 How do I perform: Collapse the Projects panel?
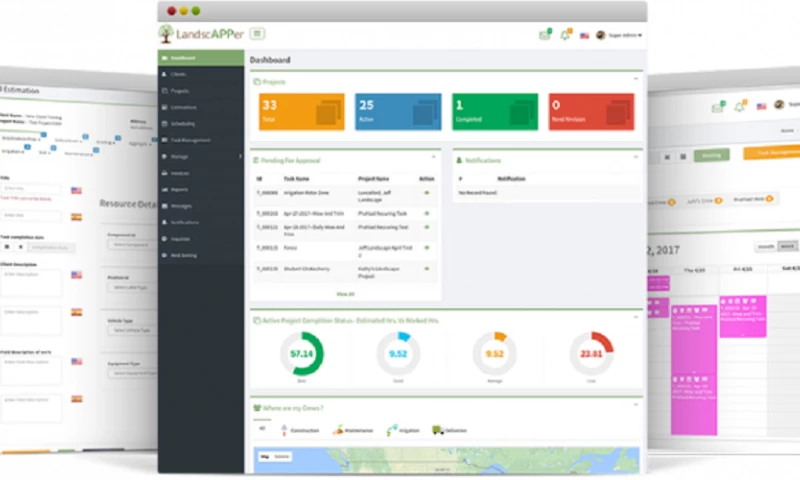(636, 79)
